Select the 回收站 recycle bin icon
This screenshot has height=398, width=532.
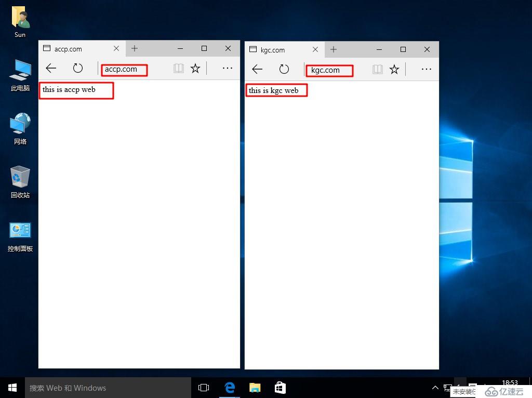click(20, 182)
